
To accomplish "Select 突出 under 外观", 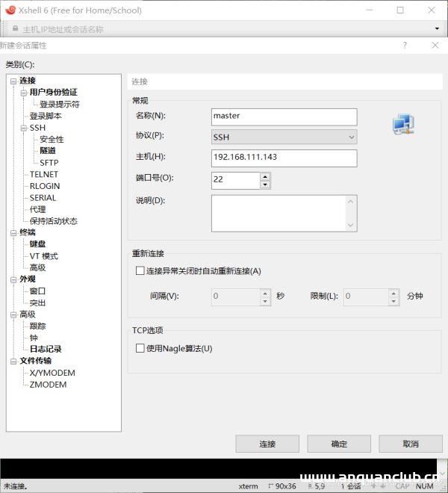I will pos(37,303).
